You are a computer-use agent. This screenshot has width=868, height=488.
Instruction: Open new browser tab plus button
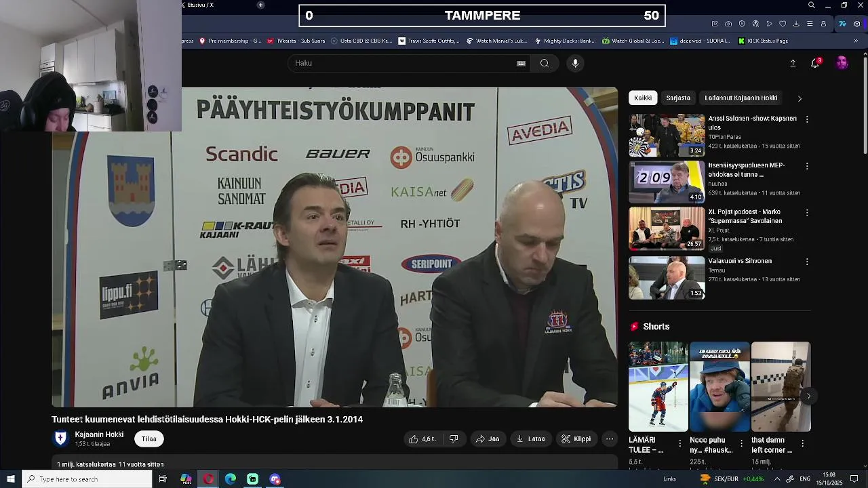pos(260,5)
